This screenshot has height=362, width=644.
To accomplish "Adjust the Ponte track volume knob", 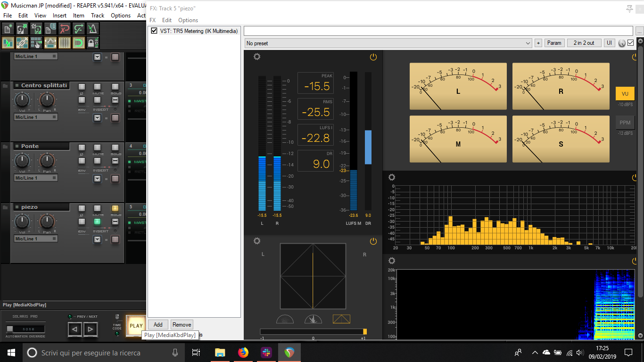I will (x=22, y=161).
